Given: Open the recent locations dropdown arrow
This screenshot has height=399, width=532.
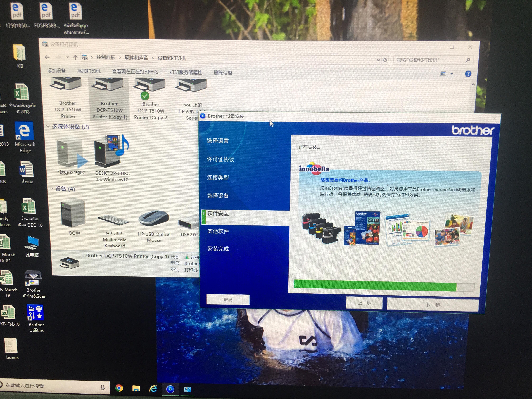Looking at the screenshot, I should 67,57.
